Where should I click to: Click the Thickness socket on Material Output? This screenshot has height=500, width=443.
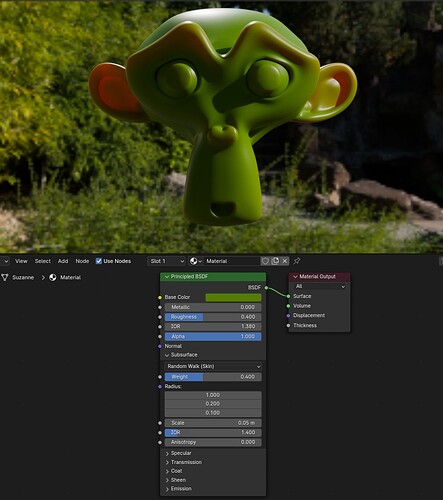288,325
